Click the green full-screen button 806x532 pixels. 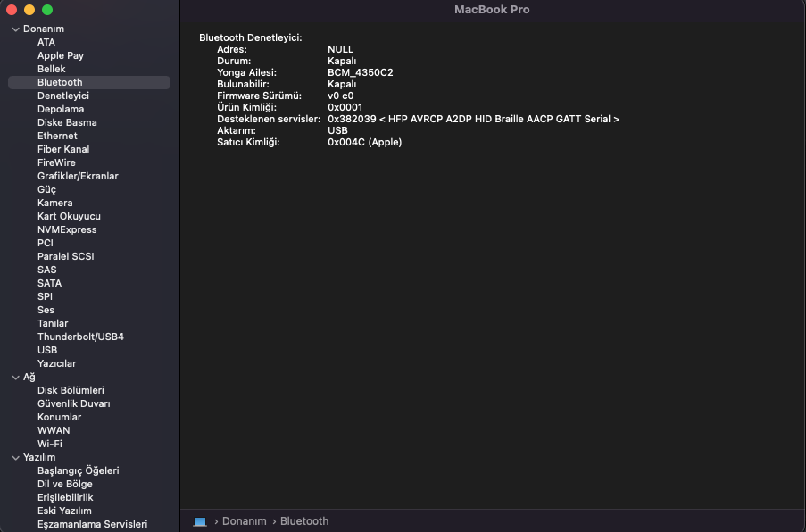tap(47, 10)
